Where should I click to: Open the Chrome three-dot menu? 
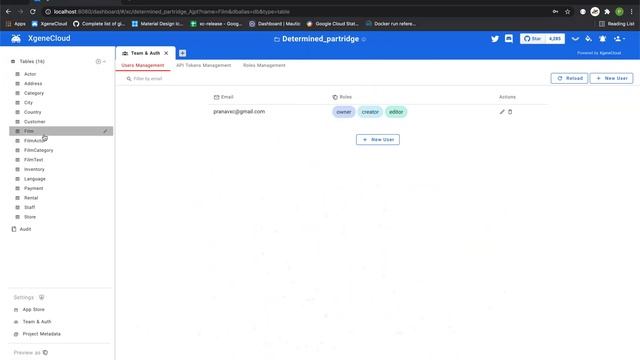pyautogui.click(x=631, y=12)
